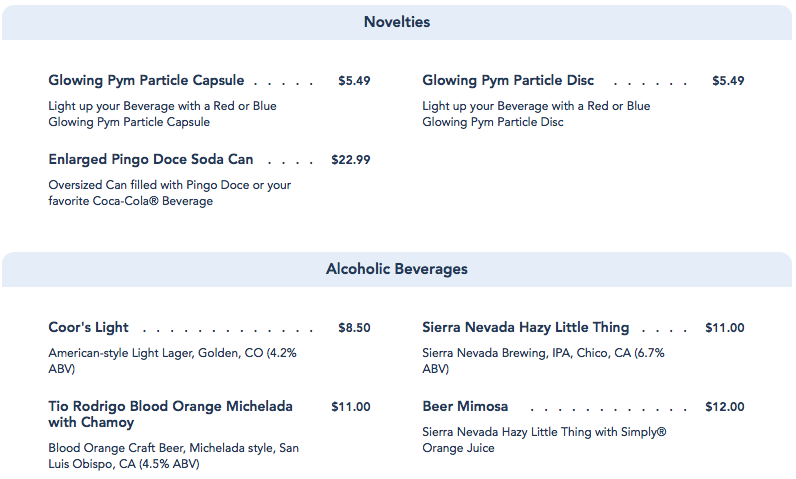
Task: Click the $5.49 Particle Capsule price
Action: pyautogui.click(x=354, y=81)
